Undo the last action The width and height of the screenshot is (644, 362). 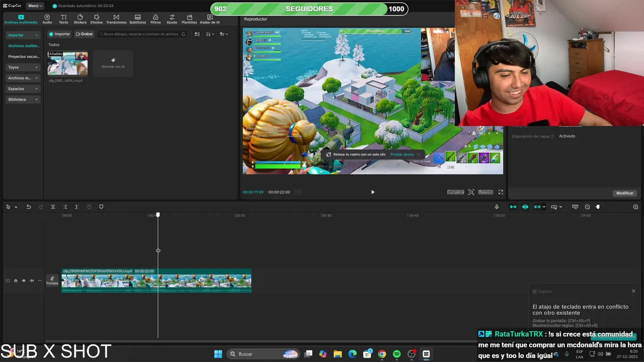click(29, 207)
